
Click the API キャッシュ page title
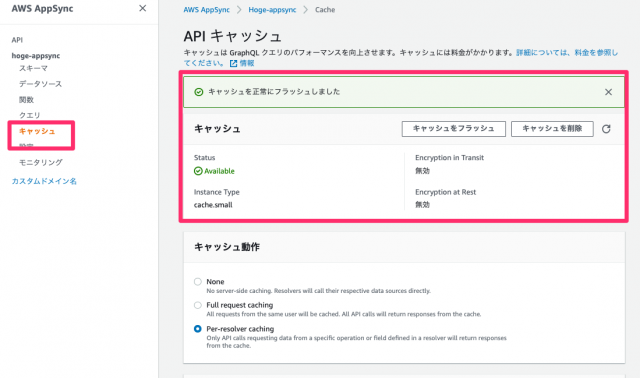pos(232,36)
